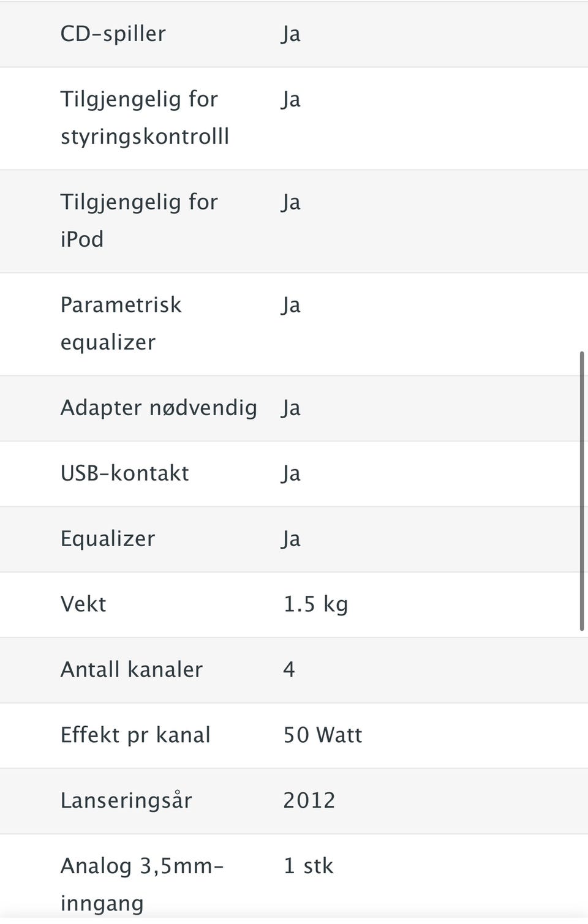Click the Ja value beside CD-spiller
This screenshot has width=588, height=924.
pyautogui.click(x=291, y=34)
